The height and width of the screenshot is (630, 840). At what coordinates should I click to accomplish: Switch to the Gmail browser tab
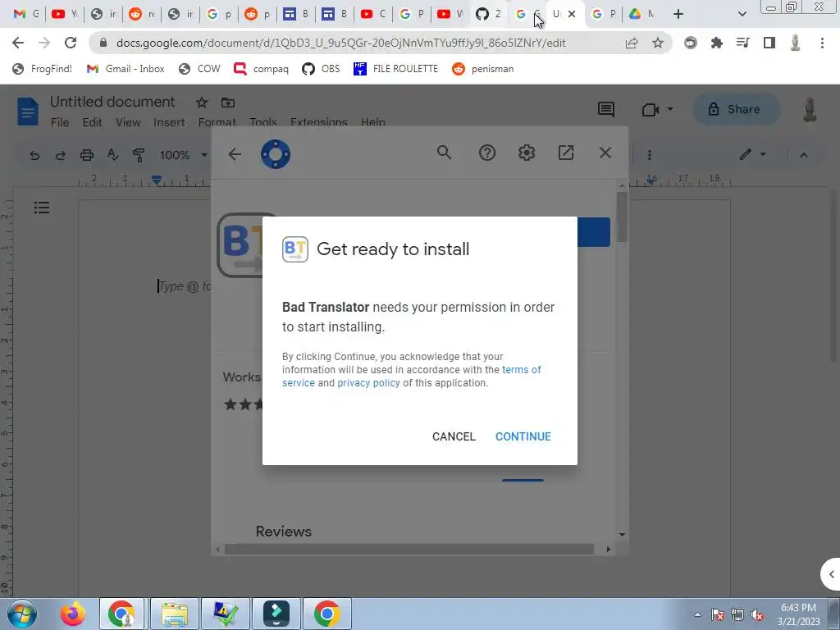tap(25, 14)
